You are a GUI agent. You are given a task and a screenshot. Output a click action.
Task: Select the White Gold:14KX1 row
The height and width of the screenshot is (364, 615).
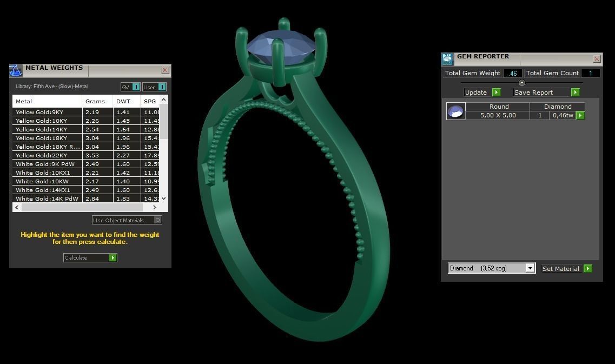(x=86, y=190)
